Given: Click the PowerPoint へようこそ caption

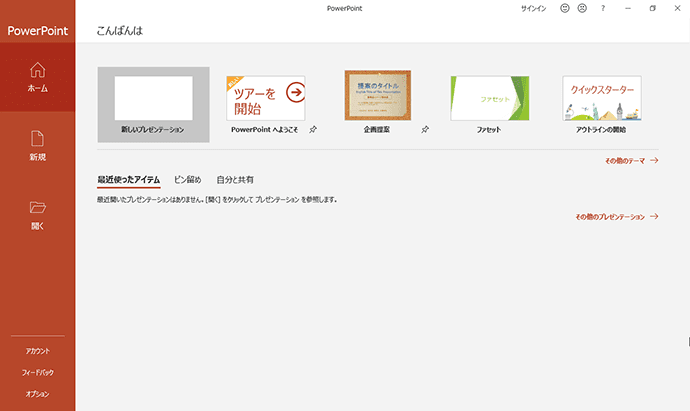Looking at the screenshot, I should (264, 129).
